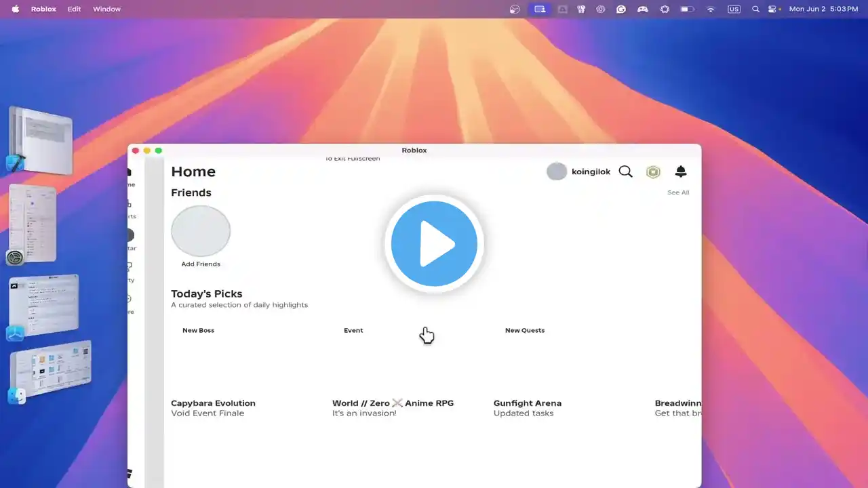Click the highlighted screen sharing menu bar icon
The image size is (868, 488).
(540, 9)
